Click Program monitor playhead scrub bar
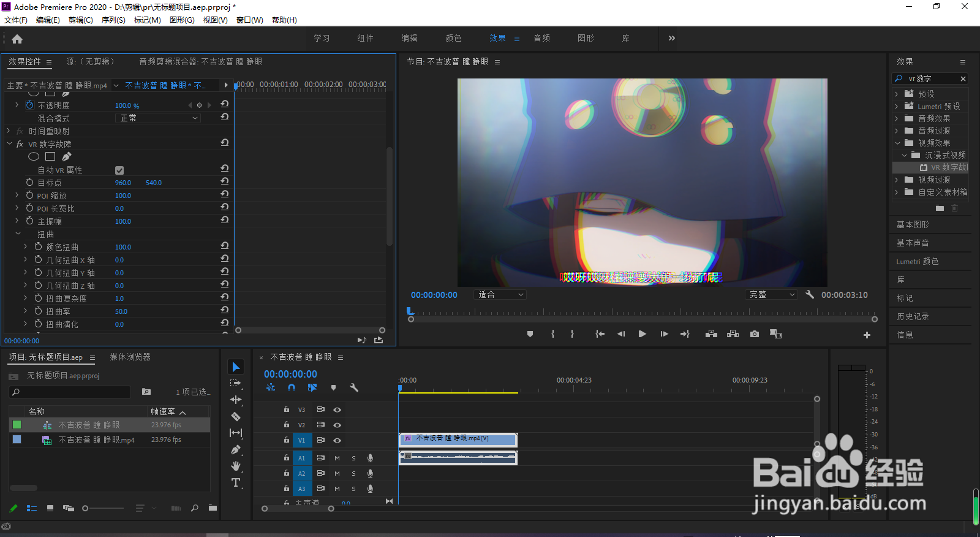This screenshot has height=537, width=980. pyautogui.click(x=643, y=313)
